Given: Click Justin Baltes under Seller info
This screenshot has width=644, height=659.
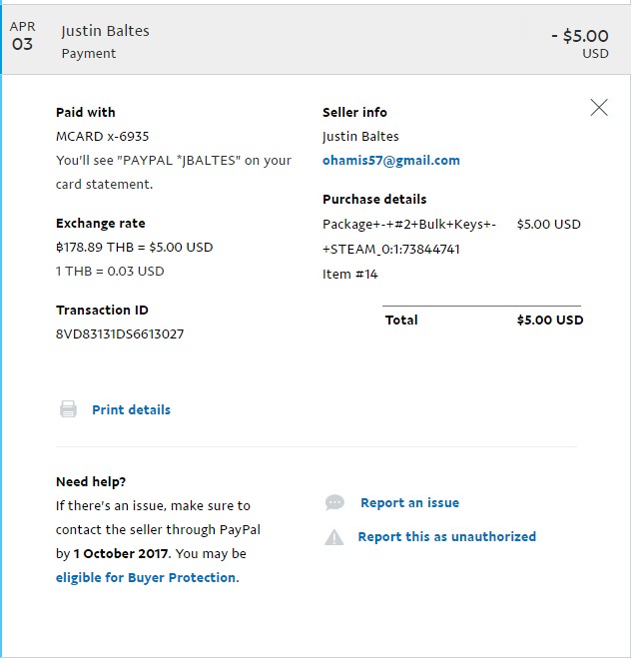Looking at the screenshot, I should click(360, 137).
